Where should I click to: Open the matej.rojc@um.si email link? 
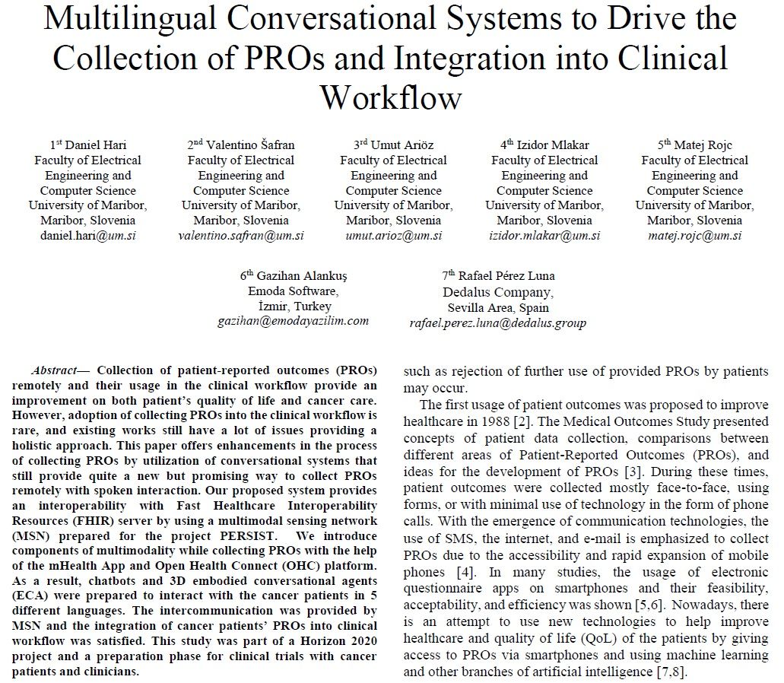(694, 236)
